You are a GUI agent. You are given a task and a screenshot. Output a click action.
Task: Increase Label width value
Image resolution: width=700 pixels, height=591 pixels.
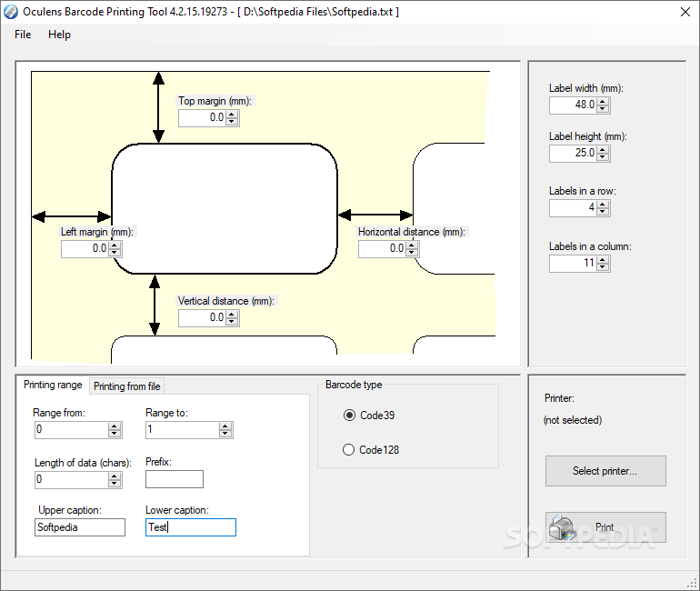click(x=603, y=102)
